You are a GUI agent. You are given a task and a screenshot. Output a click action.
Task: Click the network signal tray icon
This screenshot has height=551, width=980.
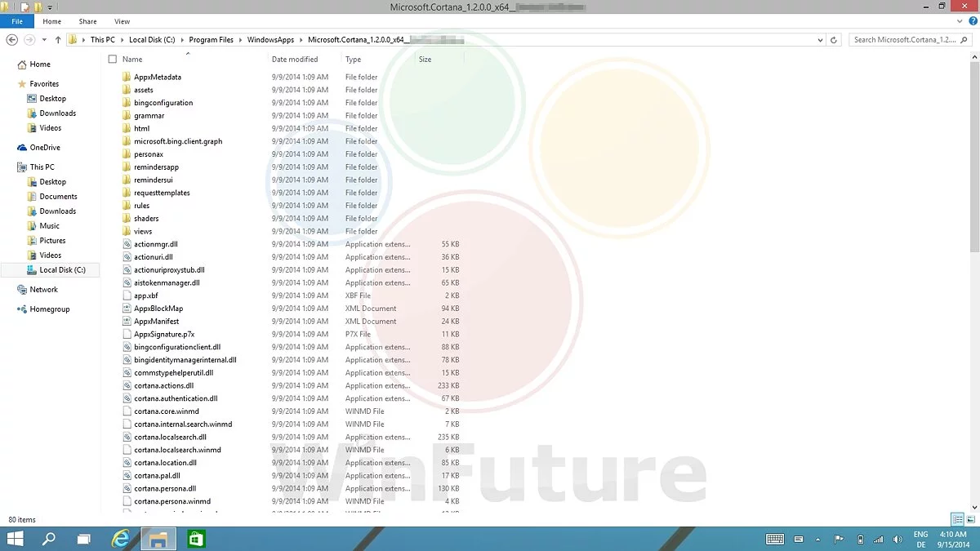(x=878, y=539)
